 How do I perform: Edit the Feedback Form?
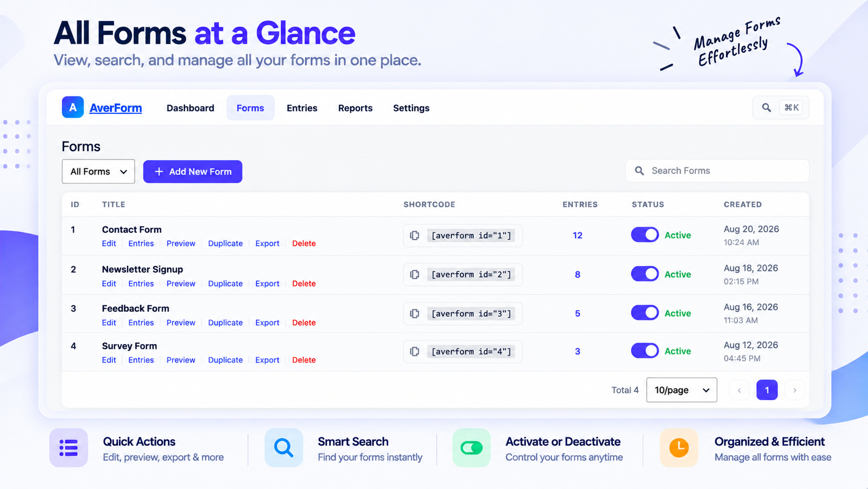pos(109,322)
